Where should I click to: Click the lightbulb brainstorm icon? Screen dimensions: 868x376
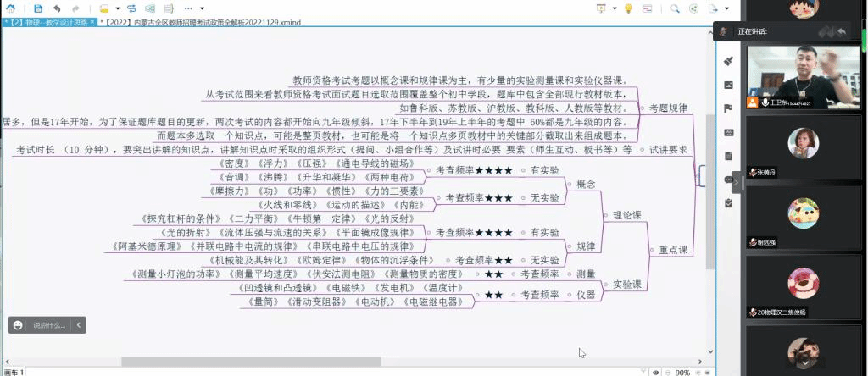click(x=628, y=8)
